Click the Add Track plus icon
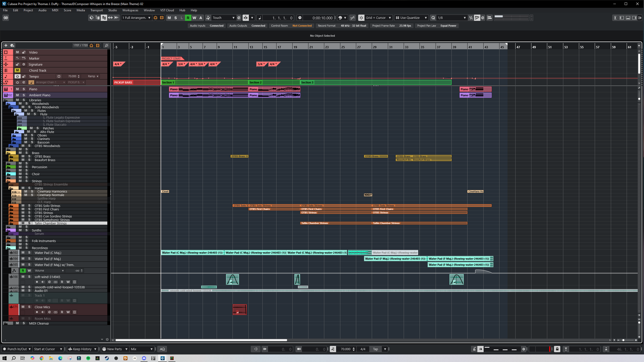Viewport: 644px width, 362px height. (6, 46)
